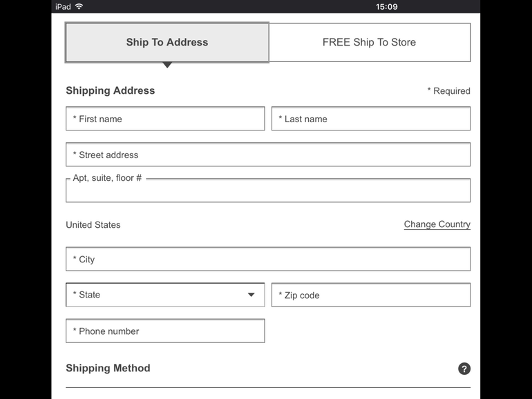Click the State field's down arrow
The width and height of the screenshot is (532, 399).
pos(251,295)
